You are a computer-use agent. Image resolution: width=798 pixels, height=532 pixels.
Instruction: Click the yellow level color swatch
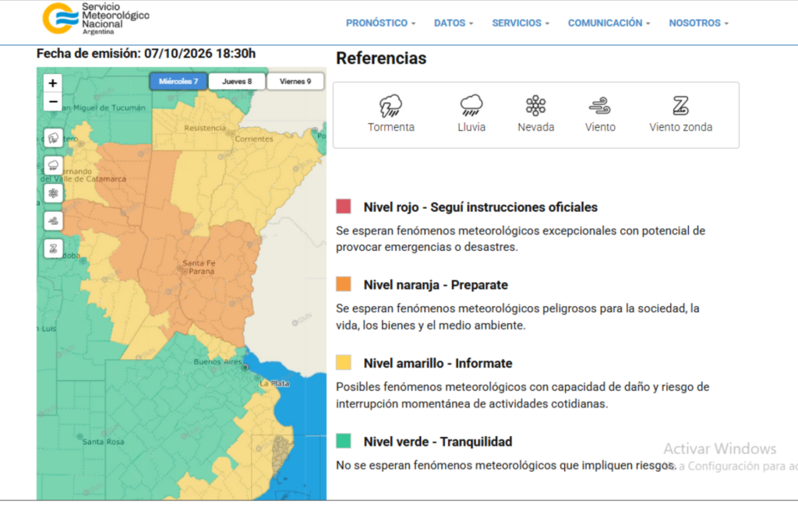[344, 362]
